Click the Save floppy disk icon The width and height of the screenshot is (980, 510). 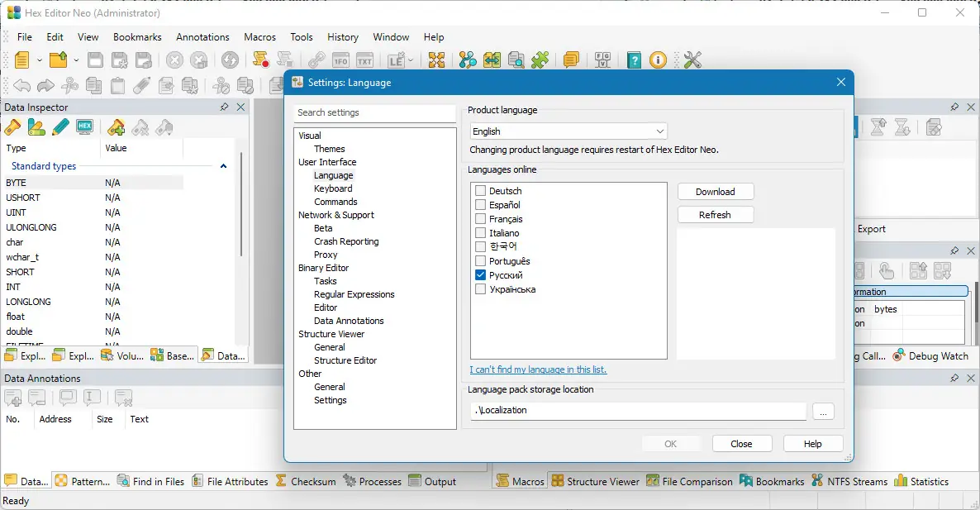95,60
